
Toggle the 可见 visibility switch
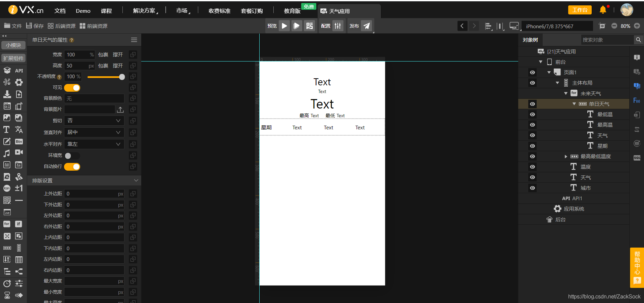pyautogui.click(x=72, y=88)
